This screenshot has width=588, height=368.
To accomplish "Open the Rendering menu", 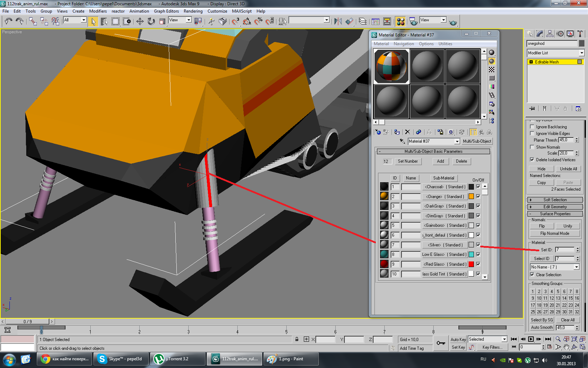I will tap(193, 11).
